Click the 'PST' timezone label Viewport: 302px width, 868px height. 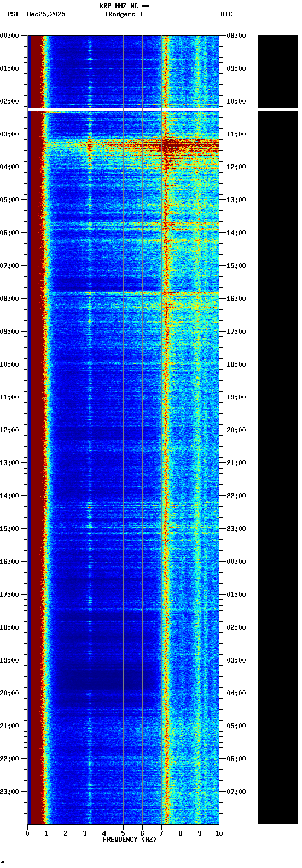tap(13, 14)
